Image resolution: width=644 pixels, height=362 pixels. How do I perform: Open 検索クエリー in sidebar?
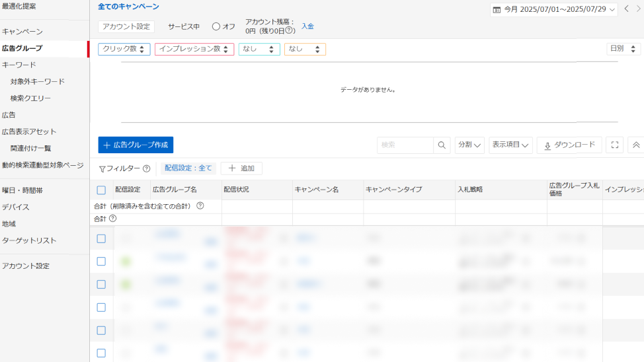tap(30, 98)
